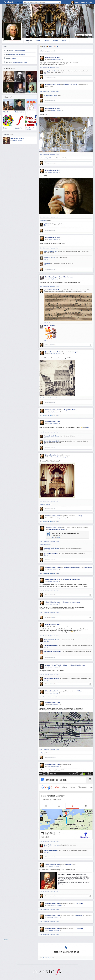Expand the More dropdown on the profile tabs

click(x=64, y=40)
